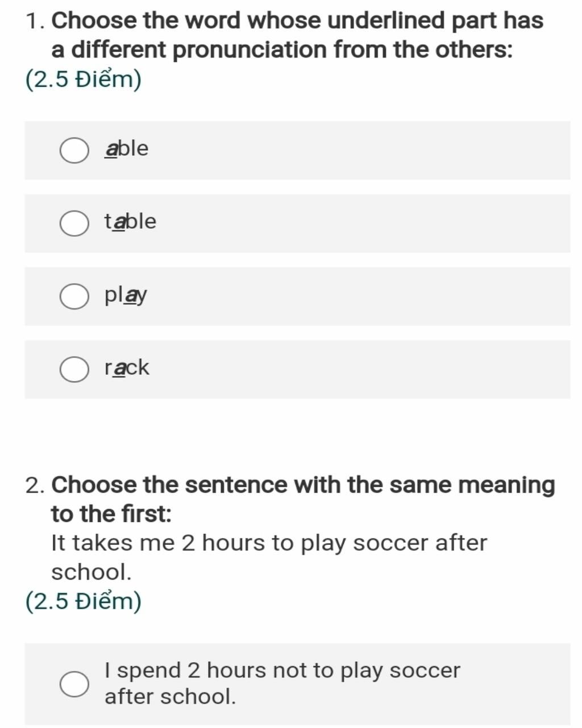Click the "able" answer word
Screen dimensions: 582x728
click(126, 148)
